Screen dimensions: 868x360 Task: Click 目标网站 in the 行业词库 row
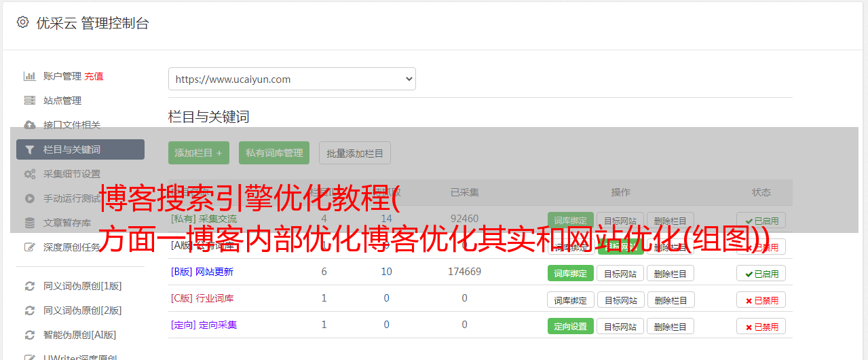pyautogui.click(x=620, y=300)
